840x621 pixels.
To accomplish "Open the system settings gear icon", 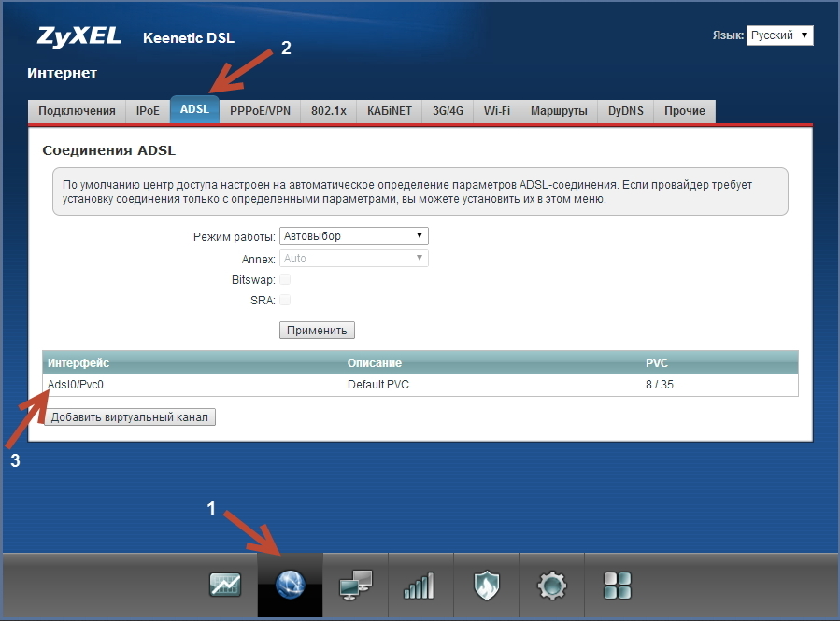I will tap(551, 586).
